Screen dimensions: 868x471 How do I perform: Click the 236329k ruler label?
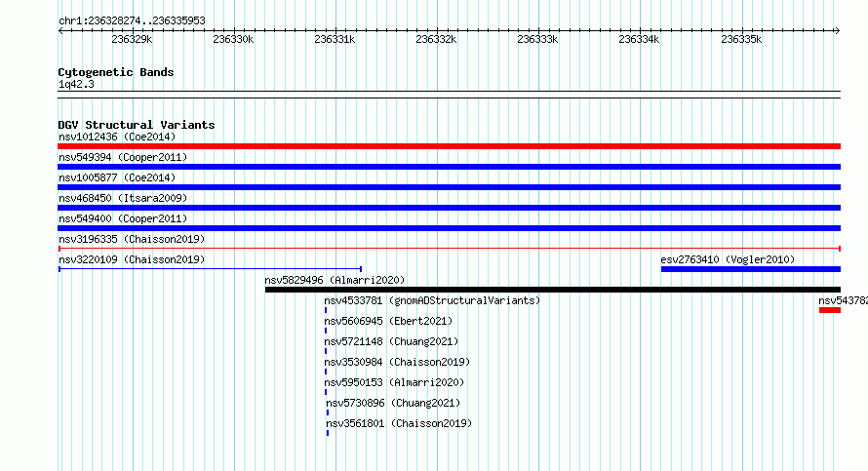click(x=132, y=39)
